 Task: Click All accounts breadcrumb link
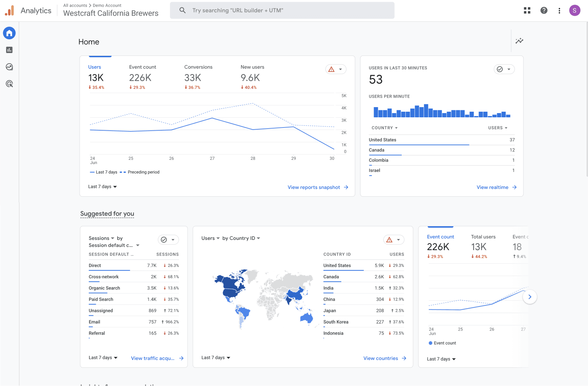point(75,5)
